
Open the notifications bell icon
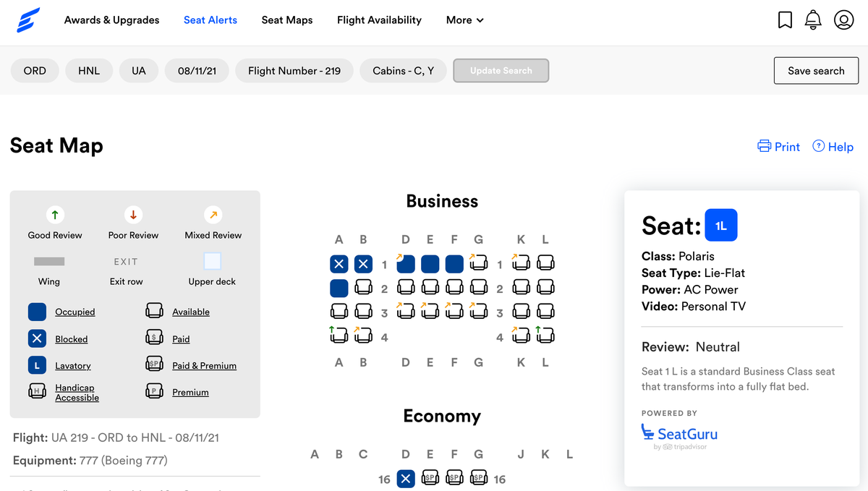pos(813,20)
